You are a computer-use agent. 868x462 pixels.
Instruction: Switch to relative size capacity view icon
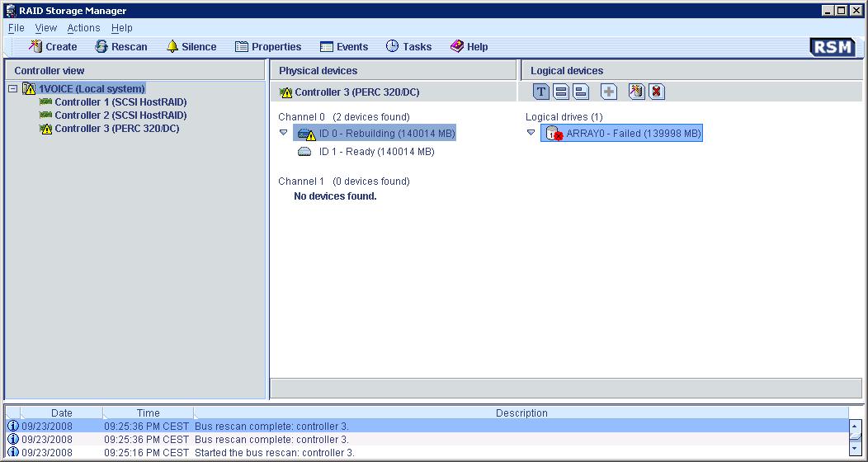580,92
